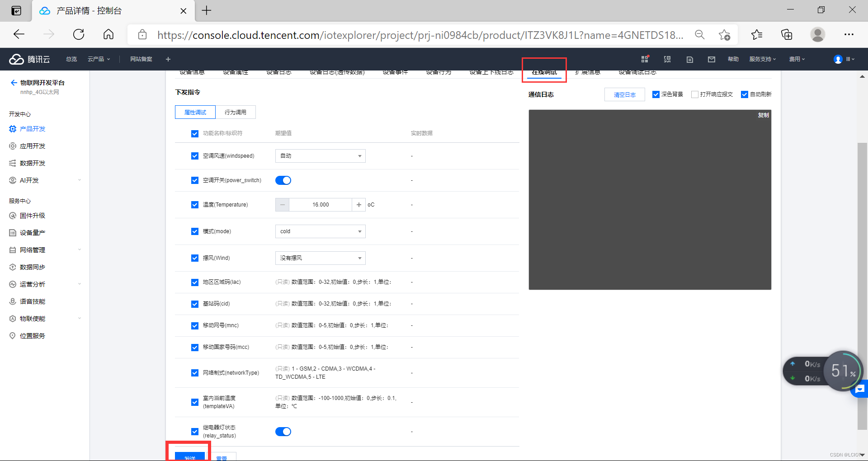The width and height of the screenshot is (868, 461).
Task: Switch to the 在线调试 tab
Action: [544, 72]
